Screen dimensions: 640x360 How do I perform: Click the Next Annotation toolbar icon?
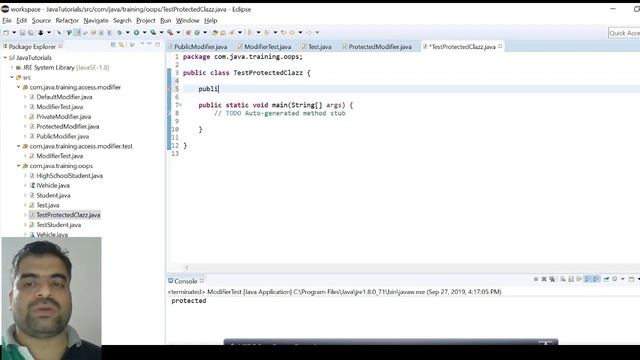coord(250,33)
